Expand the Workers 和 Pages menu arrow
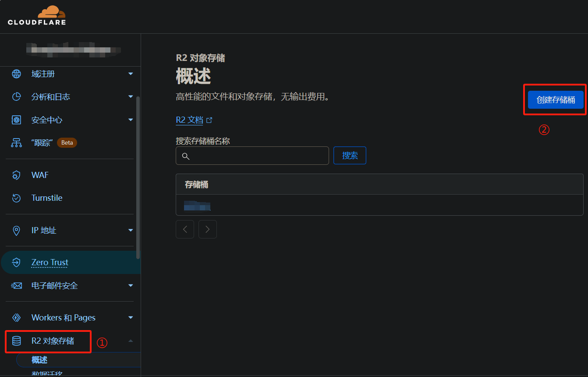588x377 pixels. [x=131, y=317]
